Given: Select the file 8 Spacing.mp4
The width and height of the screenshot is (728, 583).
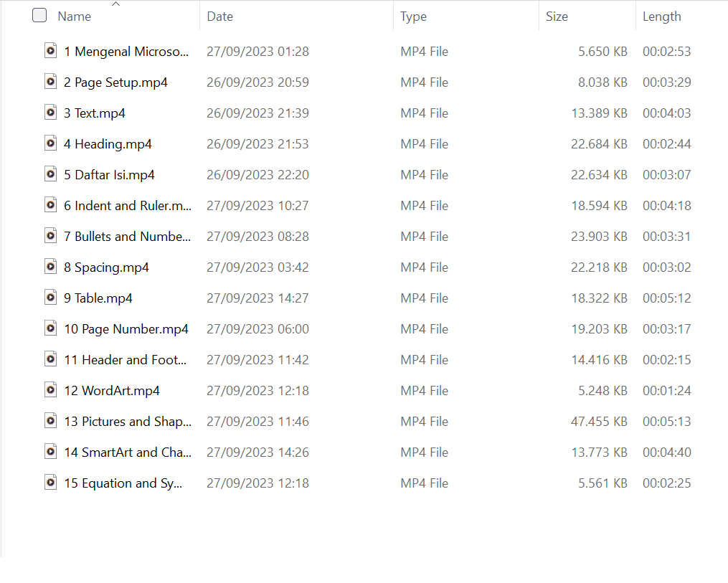Looking at the screenshot, I should click(106, 267).
